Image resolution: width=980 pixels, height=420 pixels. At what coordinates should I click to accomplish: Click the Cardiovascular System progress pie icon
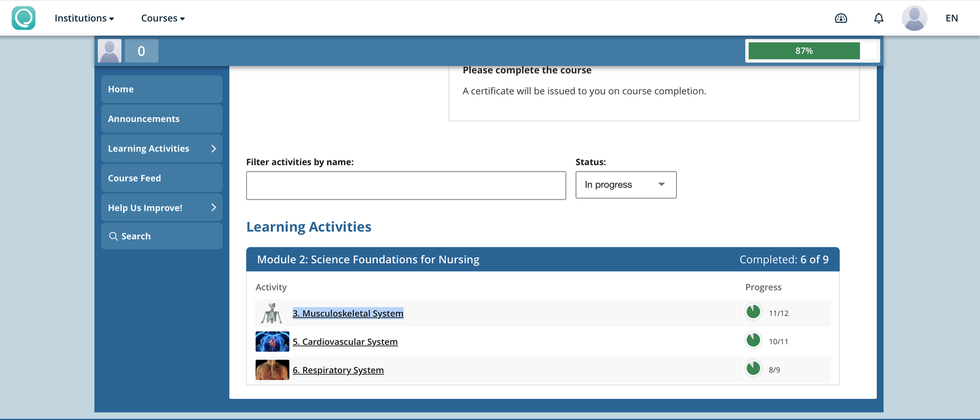coord(753,340)
